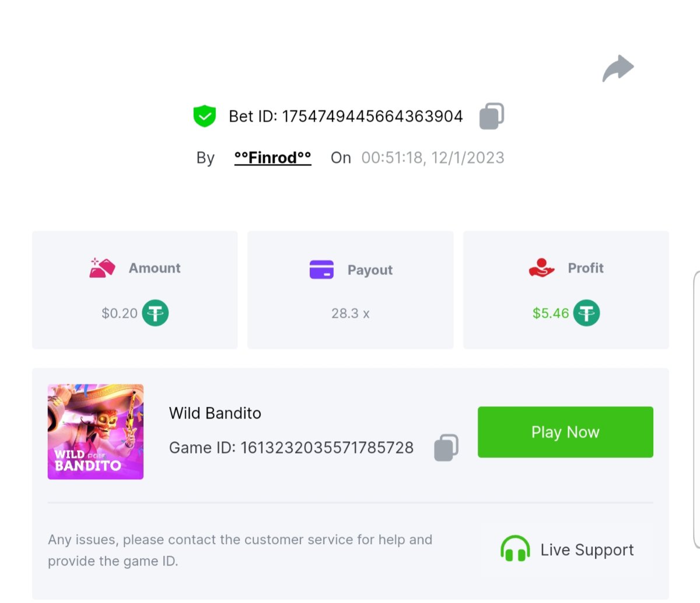
Task: Click the Tether coin icon beside $0.20
Action: [x=155, y=313]
